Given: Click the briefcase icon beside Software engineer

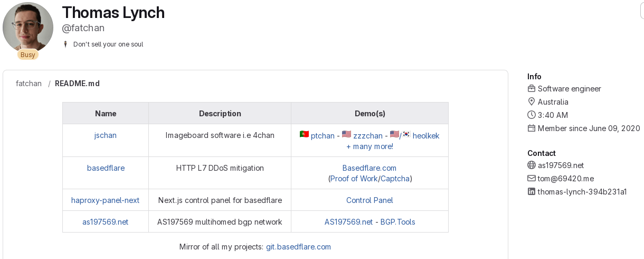Looking at the screenshot, I should [x=532, y=89].
